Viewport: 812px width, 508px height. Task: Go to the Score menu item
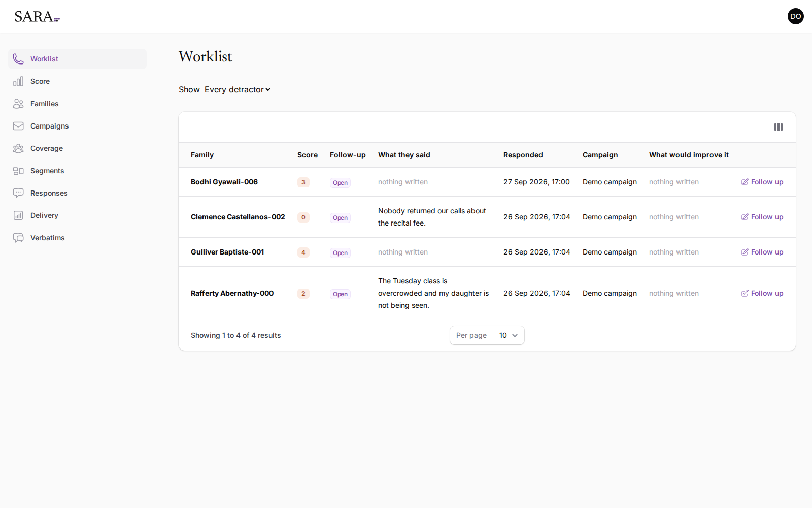[x=77, y=81]
